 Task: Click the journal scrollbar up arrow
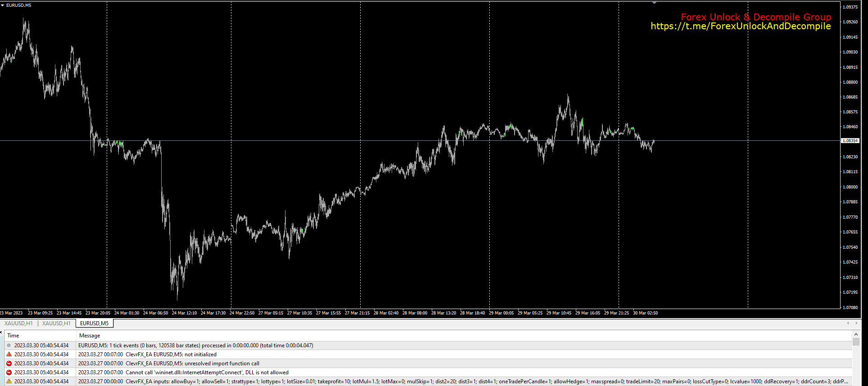(856, 335)
